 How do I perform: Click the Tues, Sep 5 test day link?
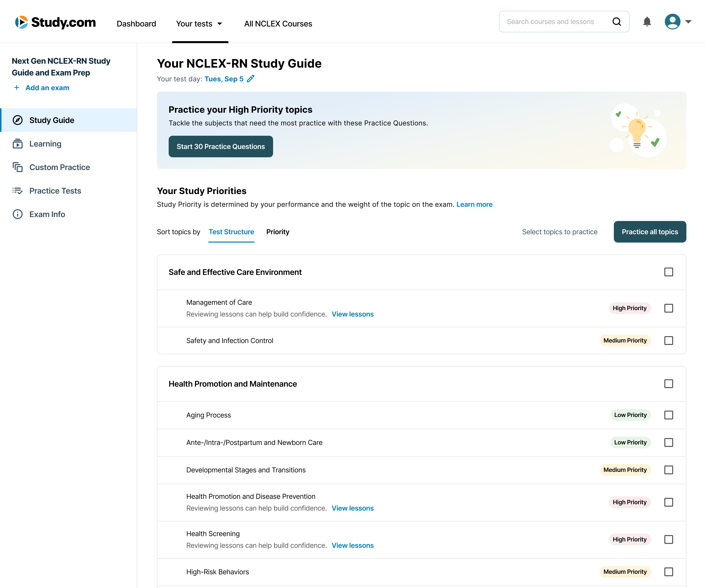224,79
